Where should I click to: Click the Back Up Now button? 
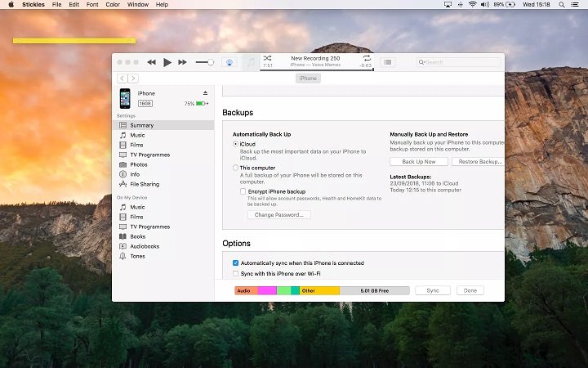(x=418, y=162)
